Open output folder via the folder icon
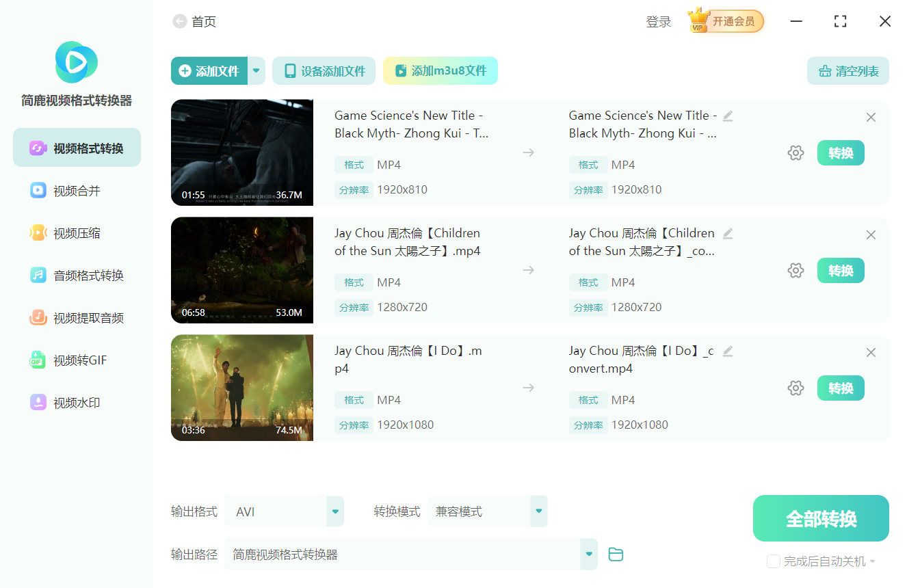Screen dimensions: 907x588 616,554
